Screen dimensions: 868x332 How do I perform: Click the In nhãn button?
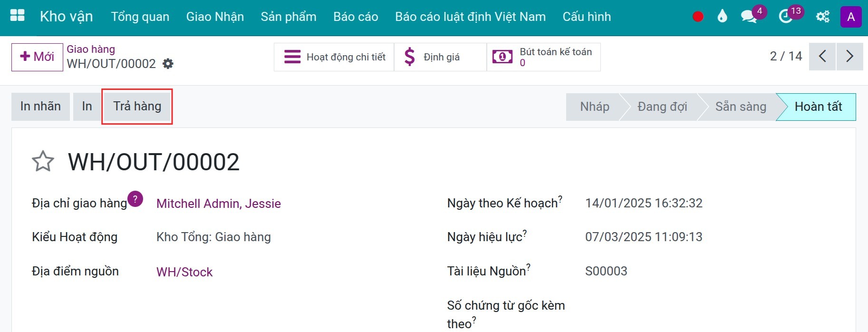tap(40, 106)
